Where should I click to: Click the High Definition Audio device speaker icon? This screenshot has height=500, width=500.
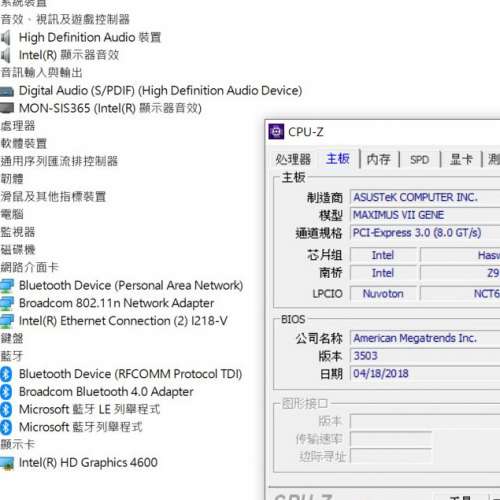pyautogui.click(x=6, y=37)
